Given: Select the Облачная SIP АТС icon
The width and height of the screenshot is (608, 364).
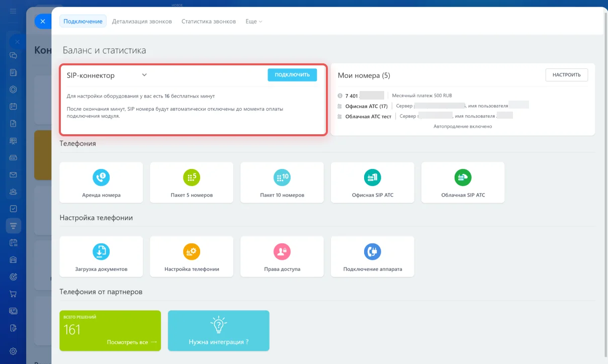Looking at the screenshot, I should (x=463, y=177).
